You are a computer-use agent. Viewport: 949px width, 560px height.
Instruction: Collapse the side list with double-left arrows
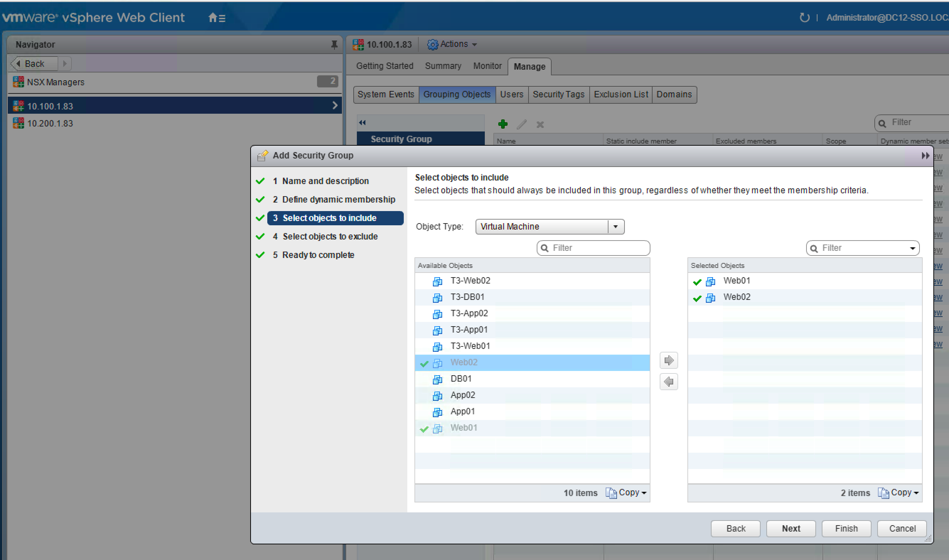363,122
